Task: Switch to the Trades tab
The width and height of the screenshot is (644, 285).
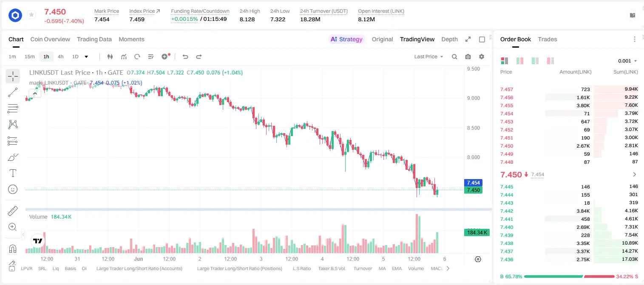Action: [547, 39]
